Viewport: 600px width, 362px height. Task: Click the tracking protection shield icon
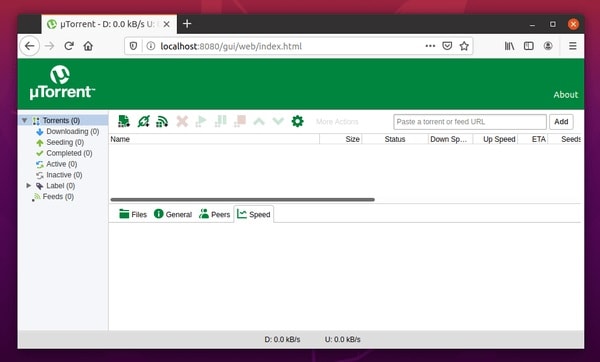click(x=133, y=46)
